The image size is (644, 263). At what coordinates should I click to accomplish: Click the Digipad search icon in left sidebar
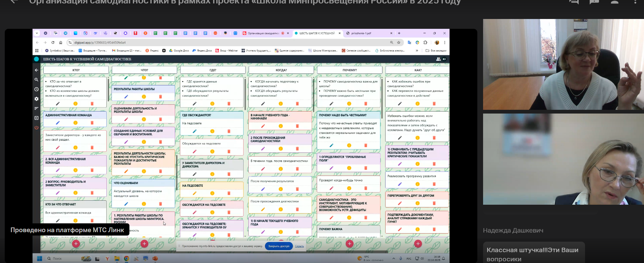pyautogui.click(x=36, y=80)
